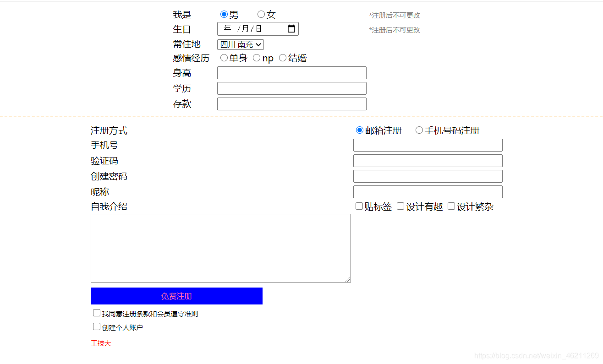The image size is (603, 364).
Task: Click the 自我介绍 label text
Action: point(109,206)
